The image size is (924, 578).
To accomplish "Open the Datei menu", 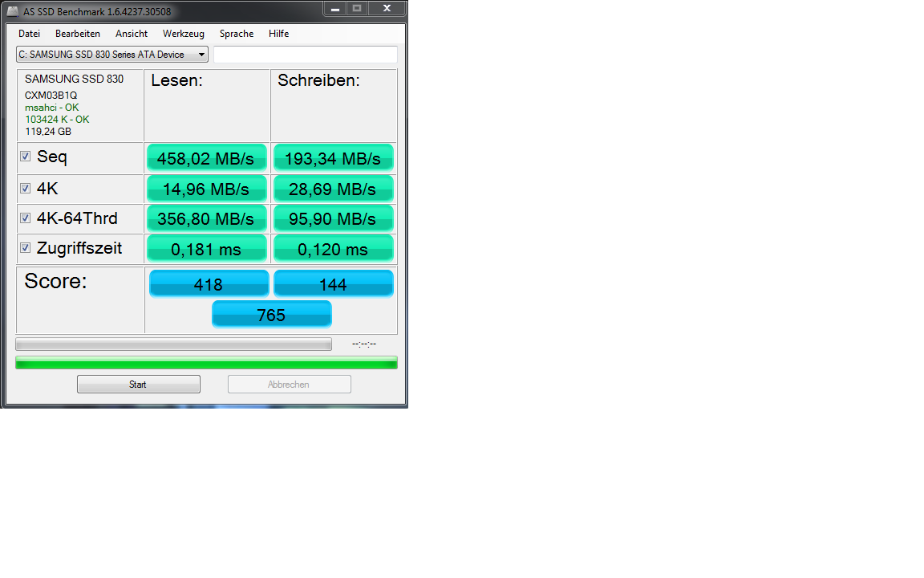I will pyautogui.click(x=29, y=34).
